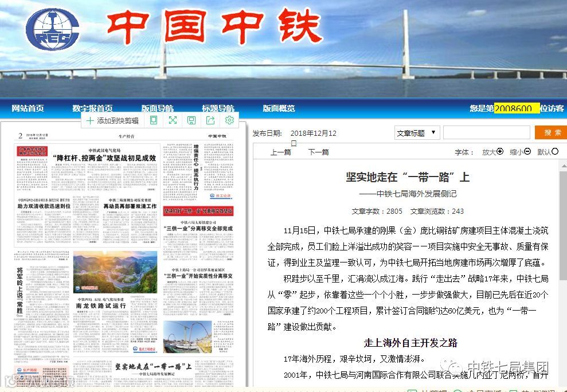Select the 默认 font size radio button
Image resolution: width=567 pixels, height=392 pixels.
(x=555, y=151)
